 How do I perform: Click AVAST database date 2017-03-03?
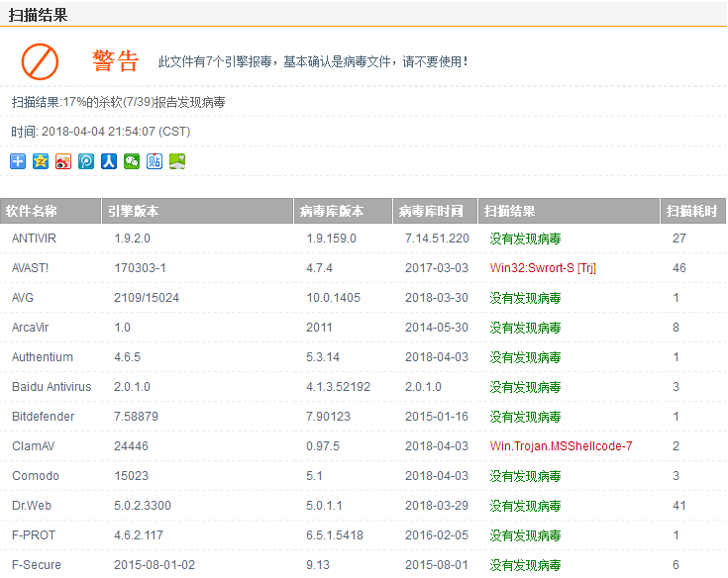point(437,268)
